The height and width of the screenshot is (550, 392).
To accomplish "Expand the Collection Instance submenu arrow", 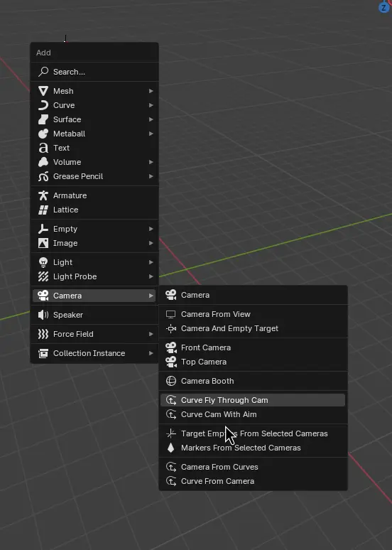I will (151, 353).
